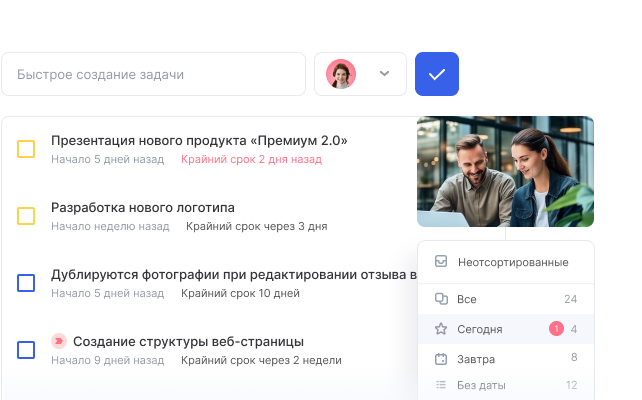This screenshot has width=642, height=400.
Task: Tick the Дублируются фотографии task checkbox
Action: click(x=26, y=283)
